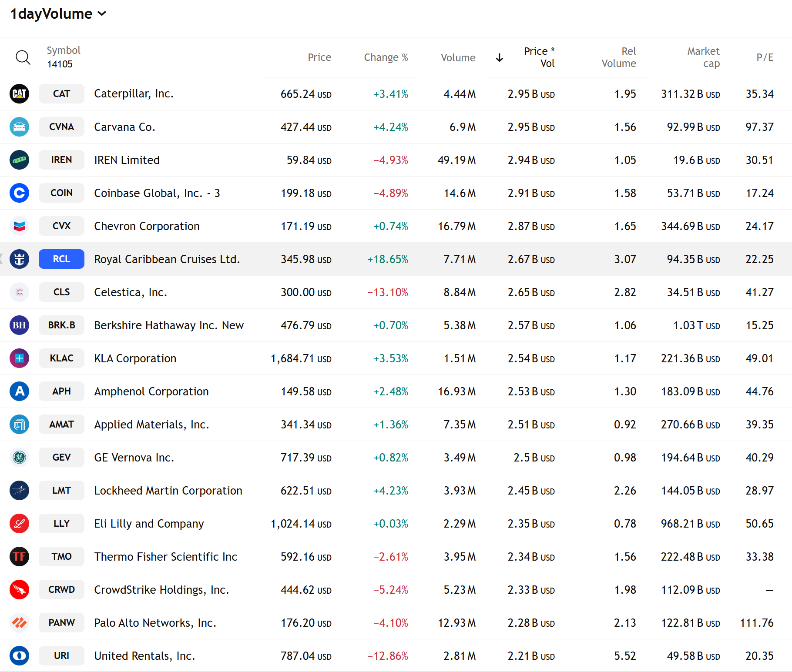Viewport: 792px width, 672px height.
Task: Click the Coinbase Global, Inc. - 3 name
Action: pyautogui.click(x=157, y=193)
